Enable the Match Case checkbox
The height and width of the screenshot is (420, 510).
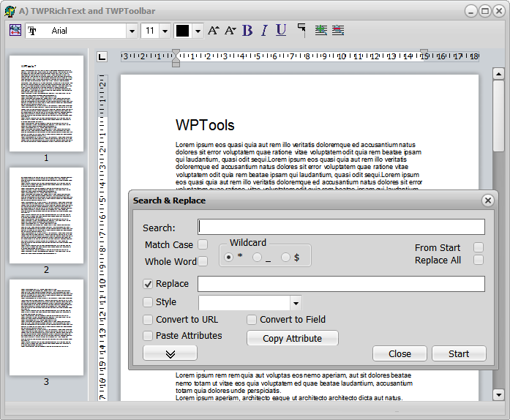[x=203, y=244]
